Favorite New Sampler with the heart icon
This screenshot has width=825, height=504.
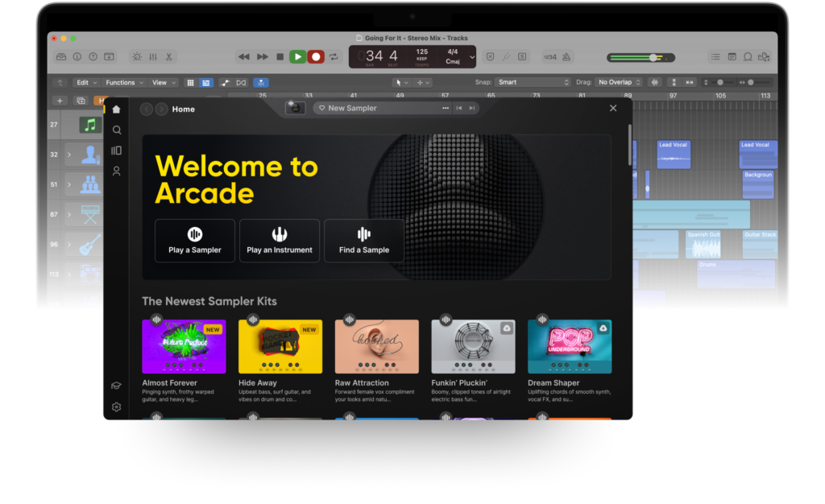click(x=321, y=108)
